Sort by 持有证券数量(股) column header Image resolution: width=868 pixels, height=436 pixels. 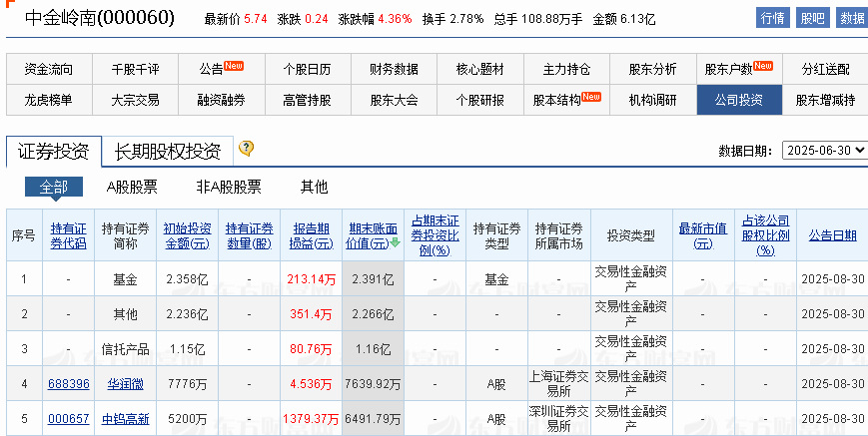click(x=249, y=236)
